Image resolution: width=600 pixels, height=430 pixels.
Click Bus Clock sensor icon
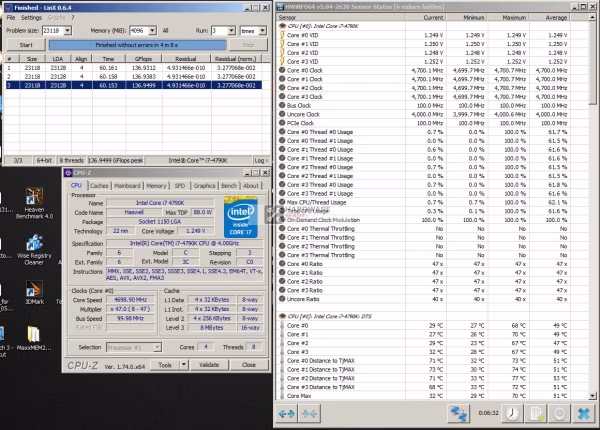tap(282, 105)
